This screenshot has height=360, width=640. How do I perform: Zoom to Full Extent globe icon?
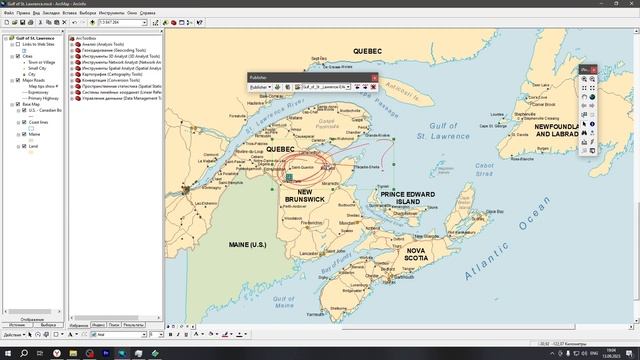pyautogui.click(x=592, y=97)
